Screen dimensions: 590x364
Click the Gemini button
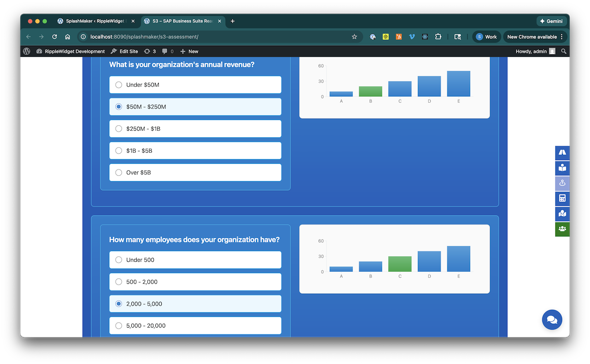(x=552, y=21)
